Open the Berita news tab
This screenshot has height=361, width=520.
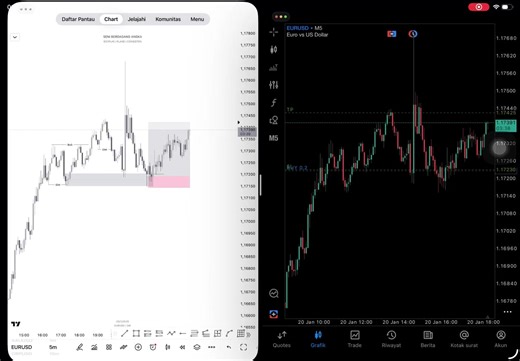coord(428,339)
